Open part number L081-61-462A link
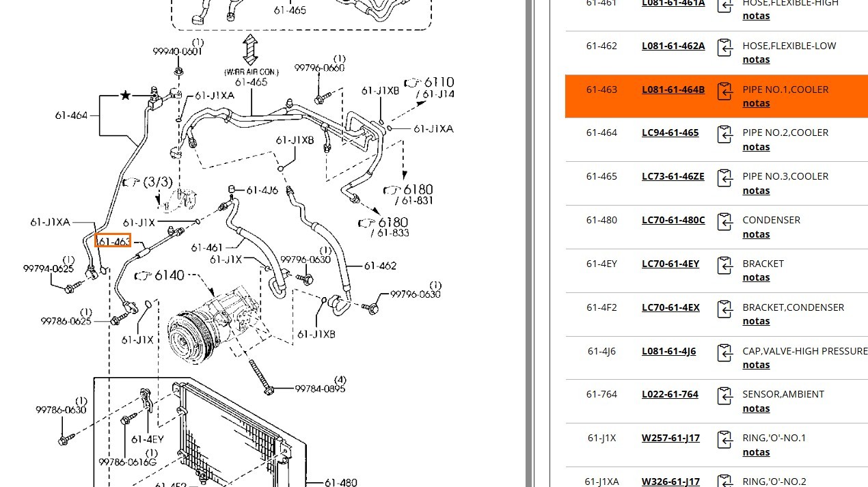Image resolution: width=868 pixels, height=487 pixels. click(x=673, y=46)
